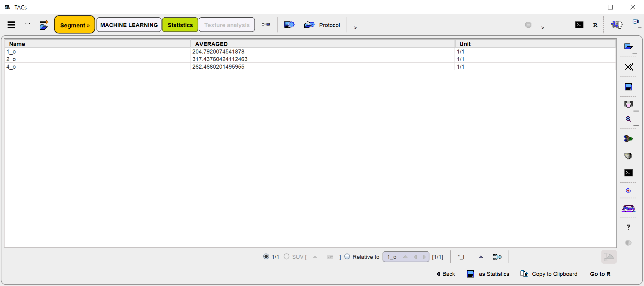
Task: Save as Statistics button
Action: click(x=488, y=274)
